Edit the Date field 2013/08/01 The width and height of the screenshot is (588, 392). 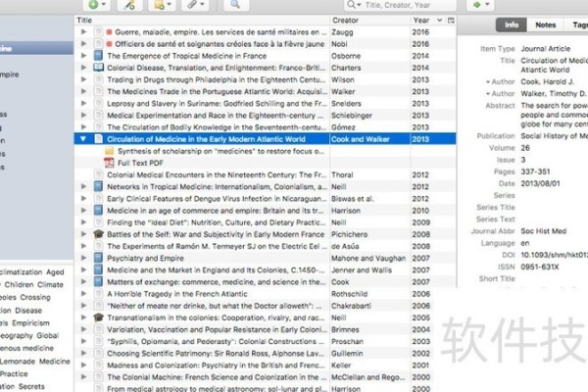click(540, 184)
